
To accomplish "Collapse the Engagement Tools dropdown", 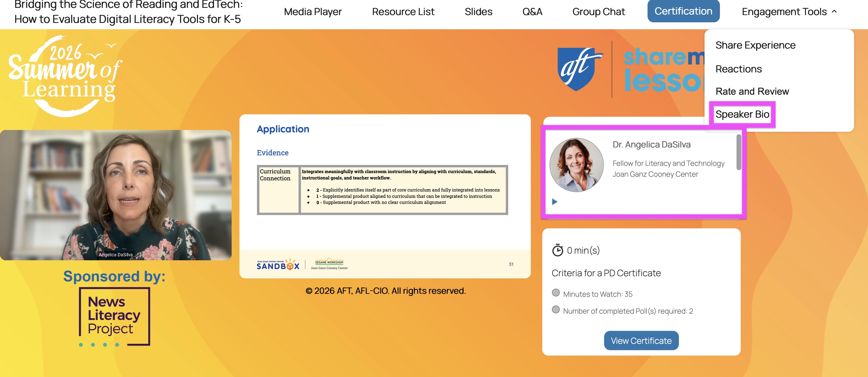I will click(789, 12).
